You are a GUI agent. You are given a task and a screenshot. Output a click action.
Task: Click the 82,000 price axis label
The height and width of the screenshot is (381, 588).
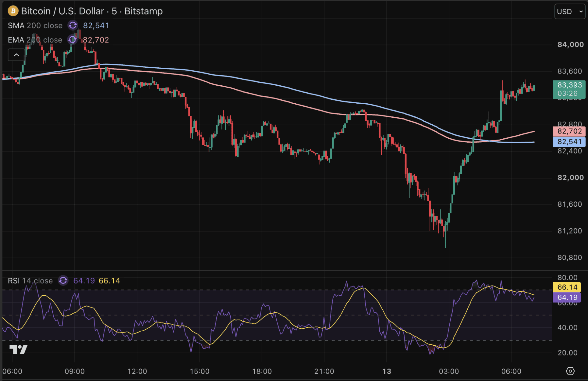point(570,177)
